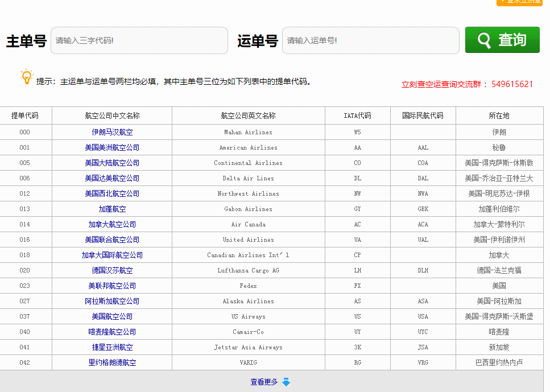This screenshot has width=550, height=392.
Task: Open the 美国达美航空公司 link
Action: (x=112, y=179)
